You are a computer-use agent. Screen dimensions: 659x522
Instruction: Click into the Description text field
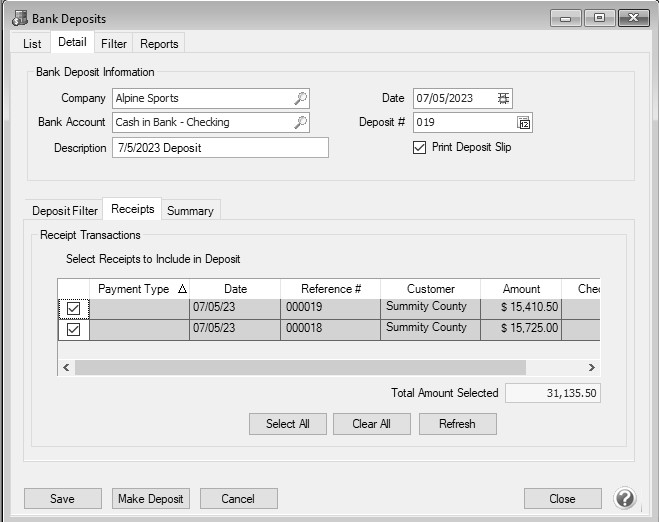[x=220, y=148]
